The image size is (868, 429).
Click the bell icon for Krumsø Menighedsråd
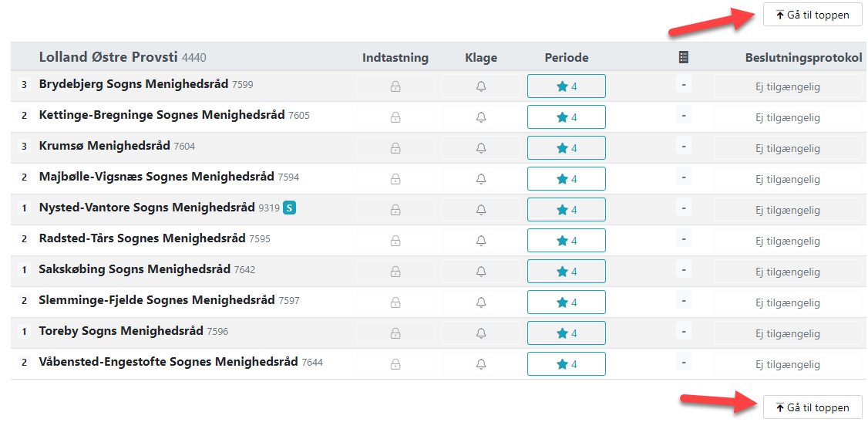point(481,148)
